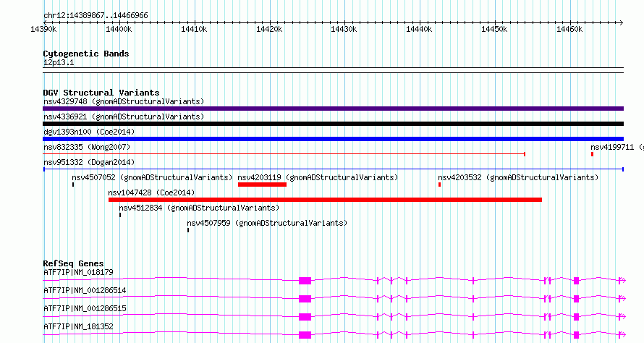Click the 14450k ruler label
644x343 pixels.
494,29
